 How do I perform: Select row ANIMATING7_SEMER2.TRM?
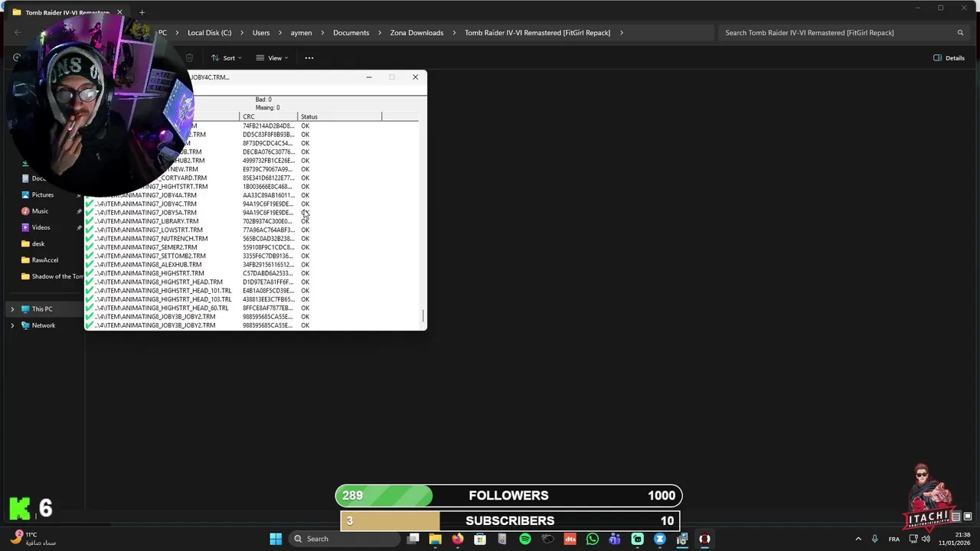[253, 247]
